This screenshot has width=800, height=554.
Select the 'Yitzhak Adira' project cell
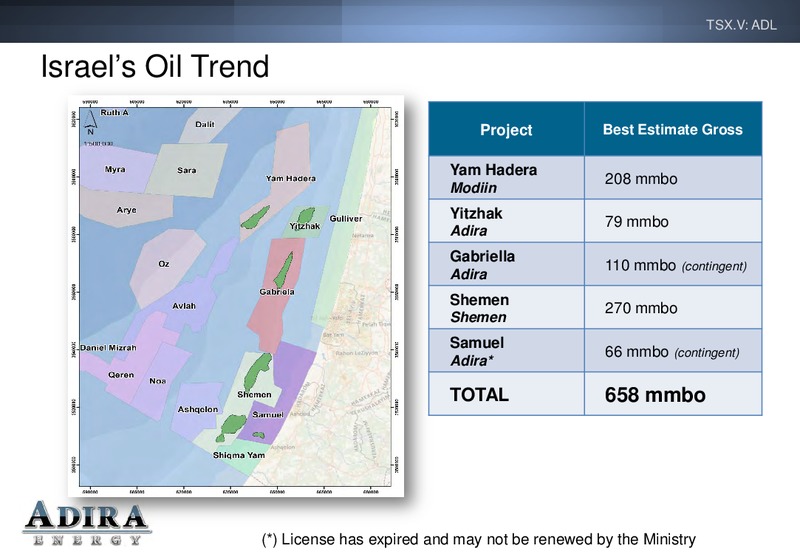click(x=506, y=221)
